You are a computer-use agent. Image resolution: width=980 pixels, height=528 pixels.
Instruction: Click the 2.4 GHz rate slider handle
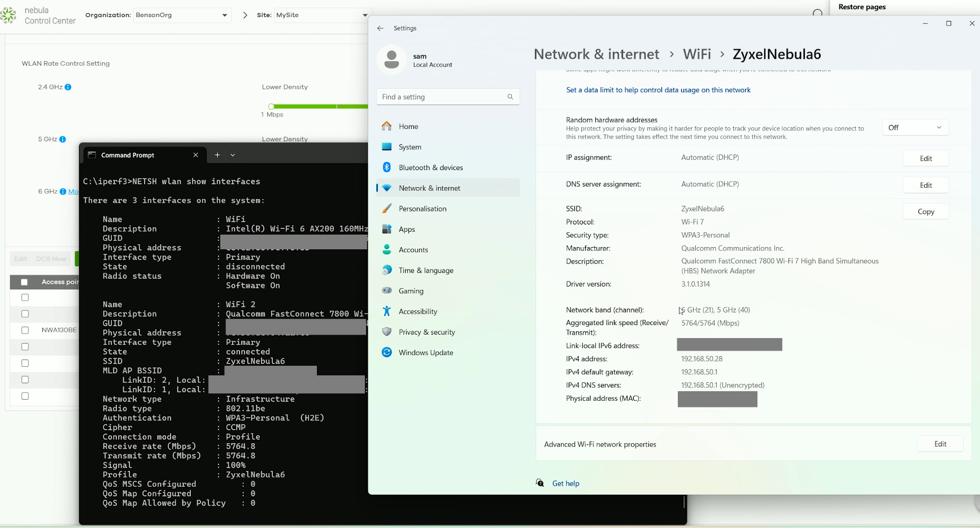pyautogui.click(x=271, y=106)
